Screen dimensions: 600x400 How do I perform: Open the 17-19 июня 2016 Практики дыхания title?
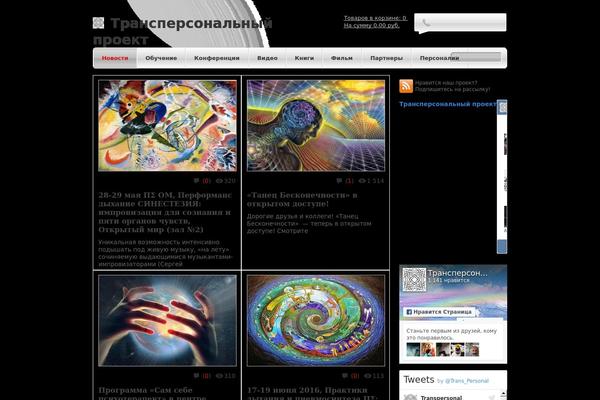(312, 393)
